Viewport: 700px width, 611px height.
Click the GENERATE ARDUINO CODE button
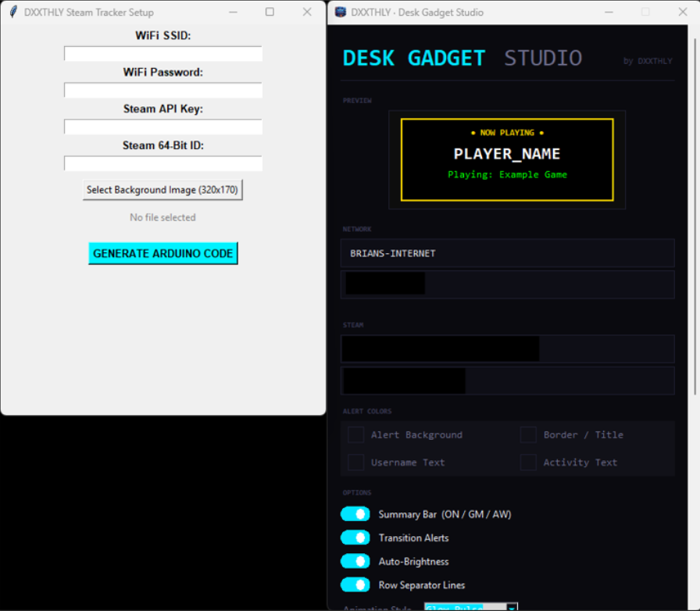(163, 253)
